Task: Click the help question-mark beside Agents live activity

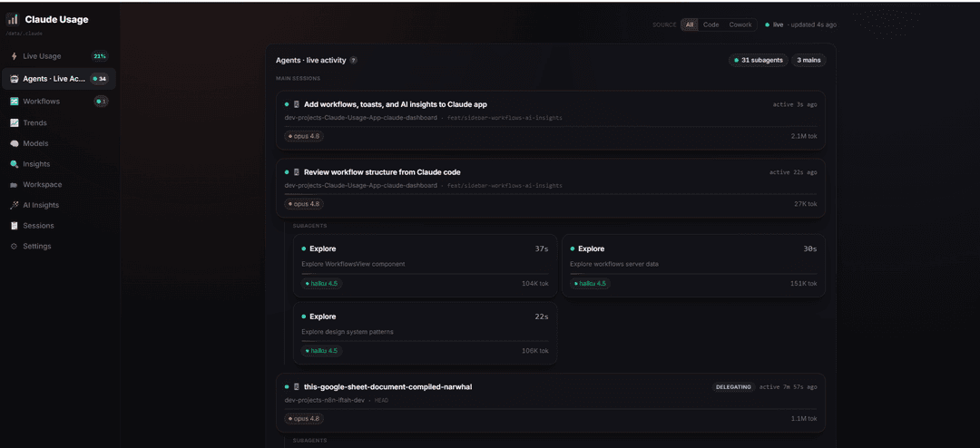Action: (353, 61)
